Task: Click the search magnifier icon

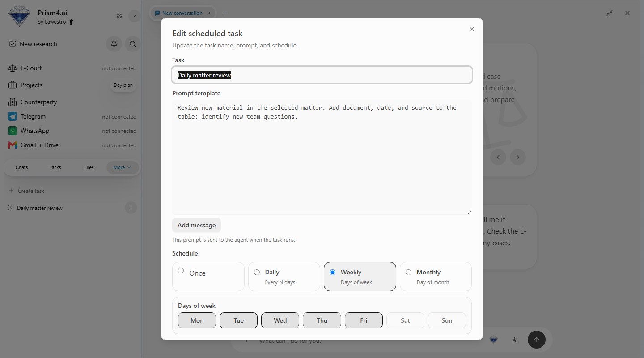Action: pyautogui.click(x=133, y=44)
